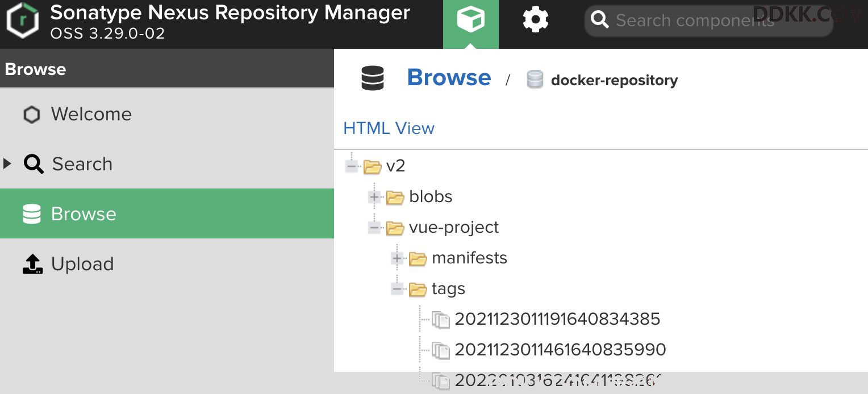The height and width of the screenshot is (394, 868).
Task: Click the component icon for 2021123011461640835990
Action: (441, 350)
